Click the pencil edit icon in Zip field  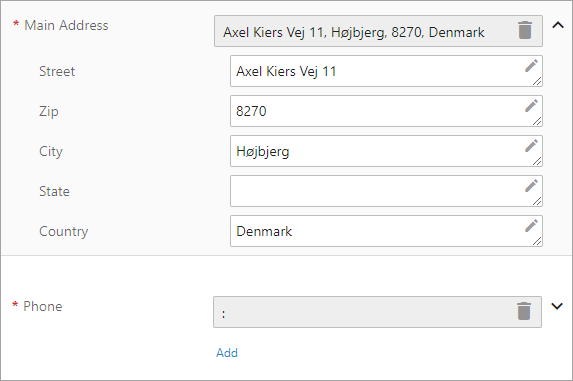[x=531, y=106]
